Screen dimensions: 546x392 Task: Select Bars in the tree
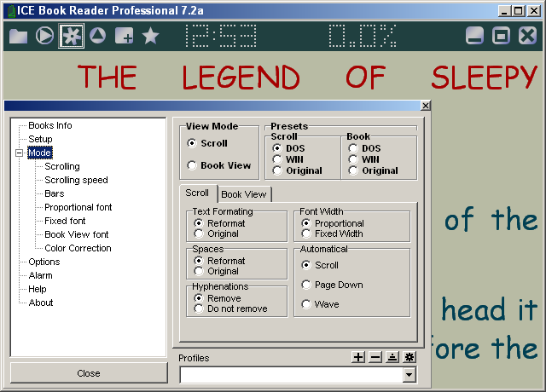(55, 193)
